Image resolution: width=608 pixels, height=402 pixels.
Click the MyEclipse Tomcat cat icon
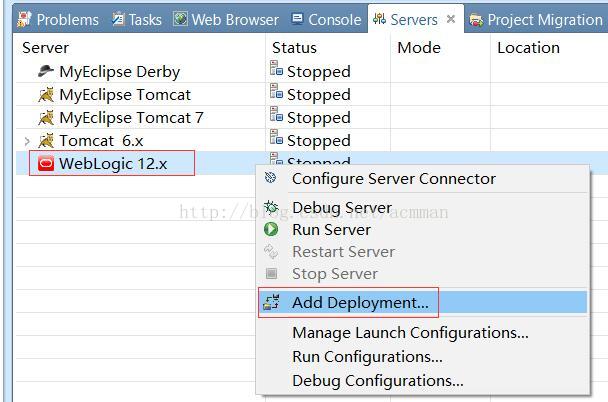pos(46,95)
